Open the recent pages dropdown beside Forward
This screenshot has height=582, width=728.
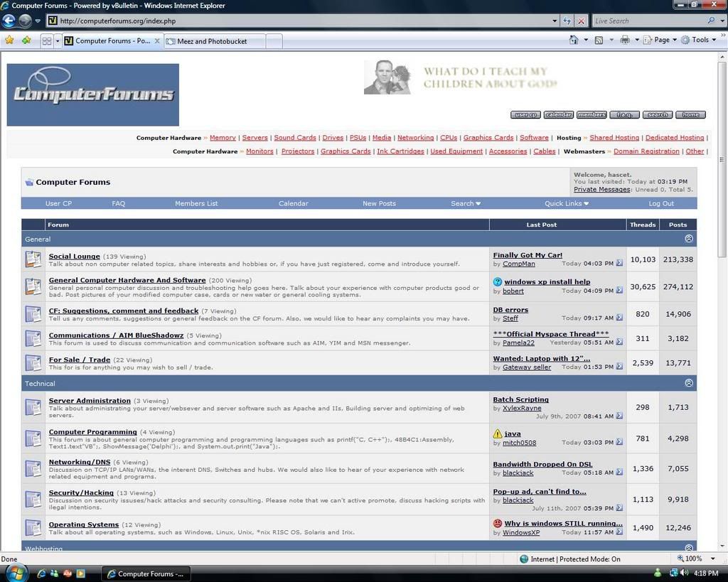coord(38,21)
